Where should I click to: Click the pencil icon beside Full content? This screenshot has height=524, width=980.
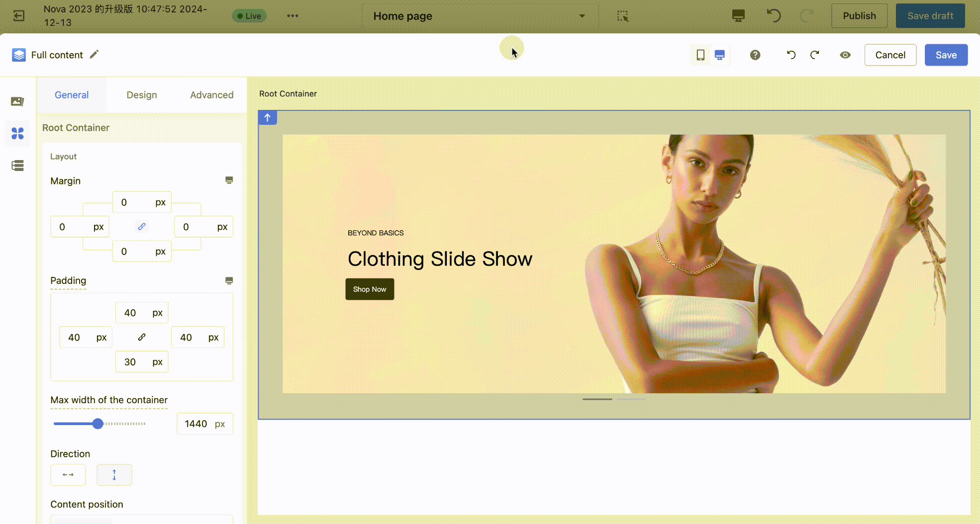click(94, 54)
